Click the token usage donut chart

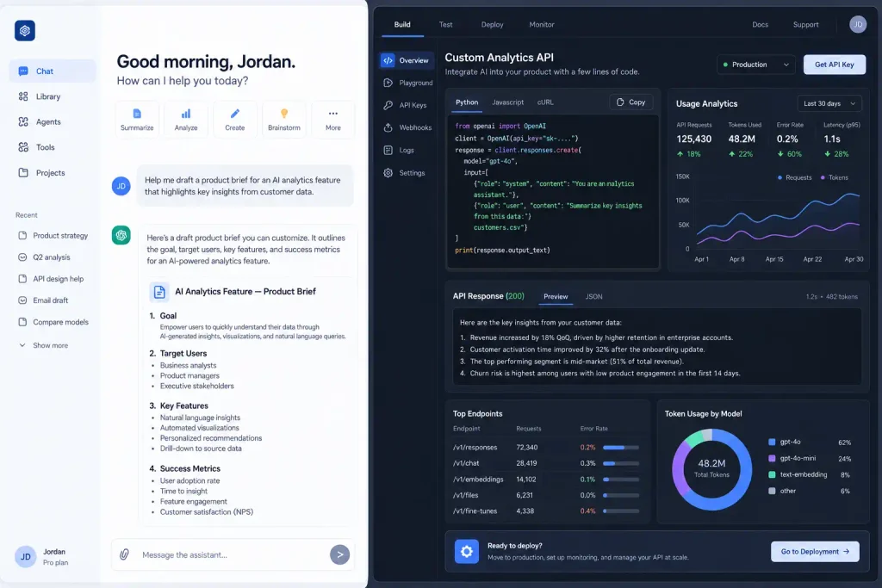[x=711, y=470]
